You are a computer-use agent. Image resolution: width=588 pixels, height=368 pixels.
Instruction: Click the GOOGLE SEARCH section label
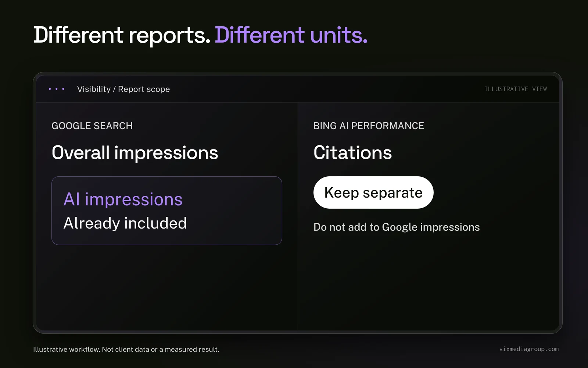tap(92, 126)
